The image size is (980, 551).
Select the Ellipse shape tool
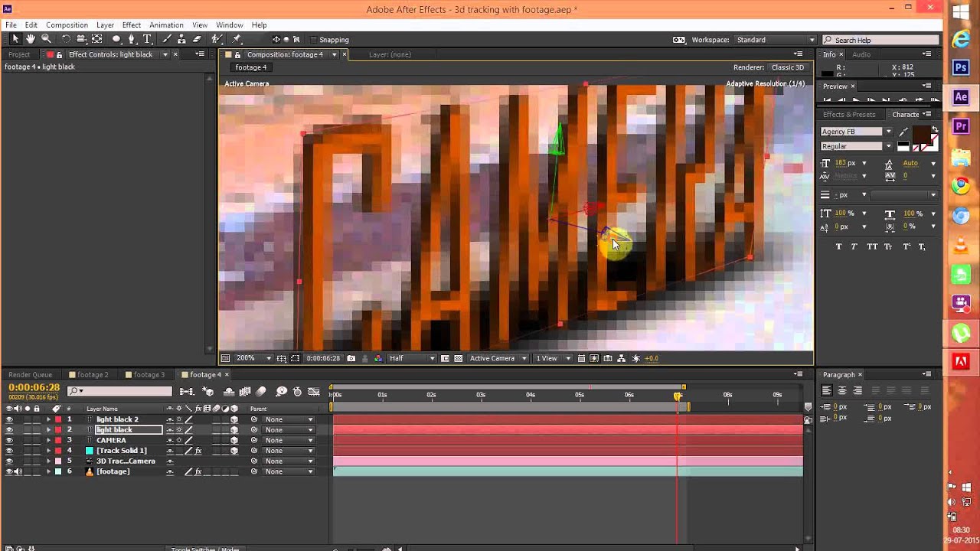point(116,39)
